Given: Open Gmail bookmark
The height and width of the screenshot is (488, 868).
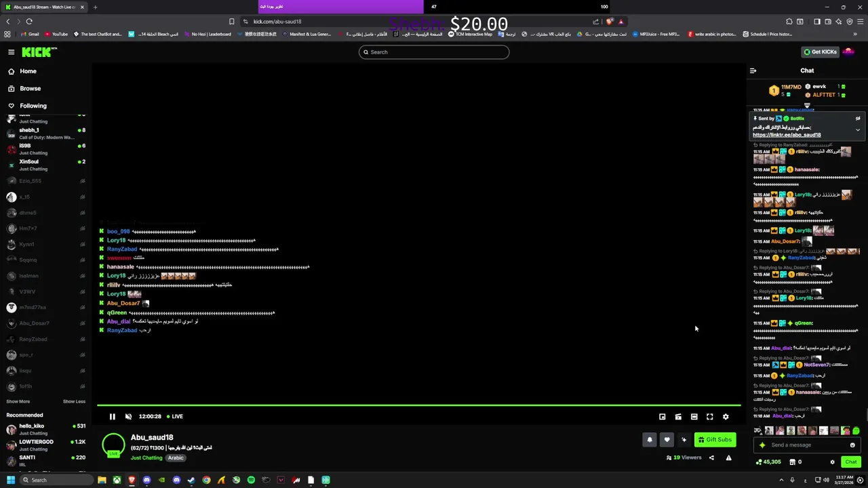Looking at the screenshot, I should [x=29, y=34].
